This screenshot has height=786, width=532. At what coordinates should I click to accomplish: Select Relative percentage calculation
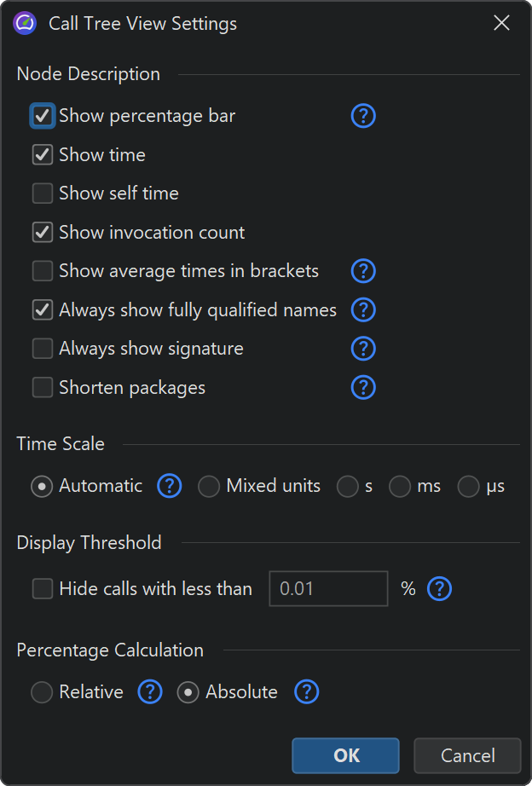pos(42,692)
